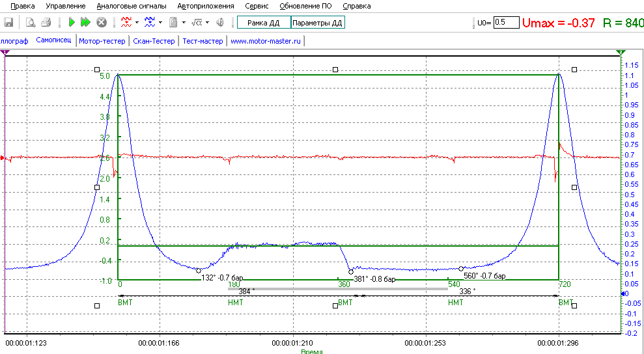The image size is (644, 354).
Task: Switch to the Скан-Тестер tab
Action: 154,41
